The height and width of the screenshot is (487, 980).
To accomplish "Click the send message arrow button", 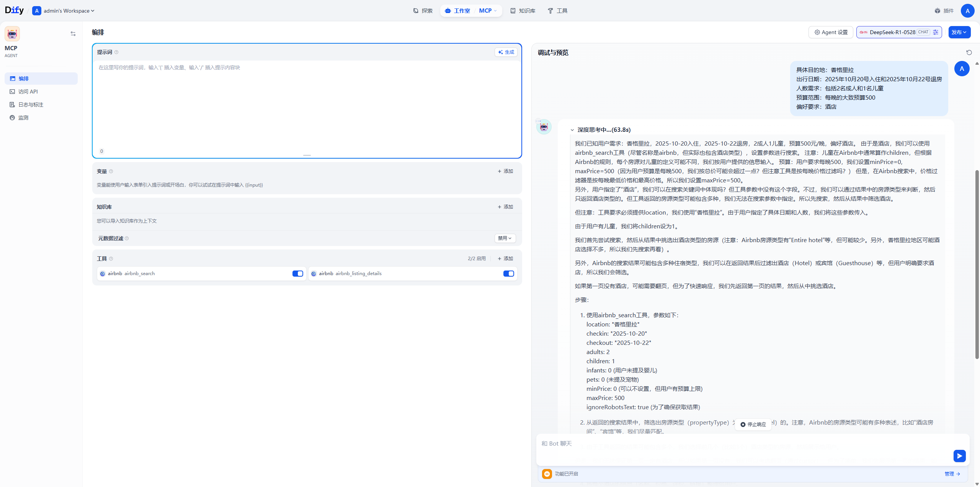I will tap(959, 456).
